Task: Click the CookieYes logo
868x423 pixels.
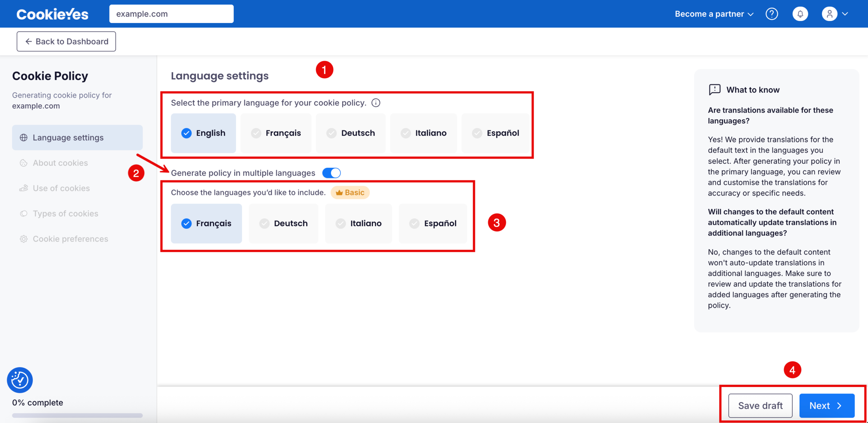Action: 52,14
